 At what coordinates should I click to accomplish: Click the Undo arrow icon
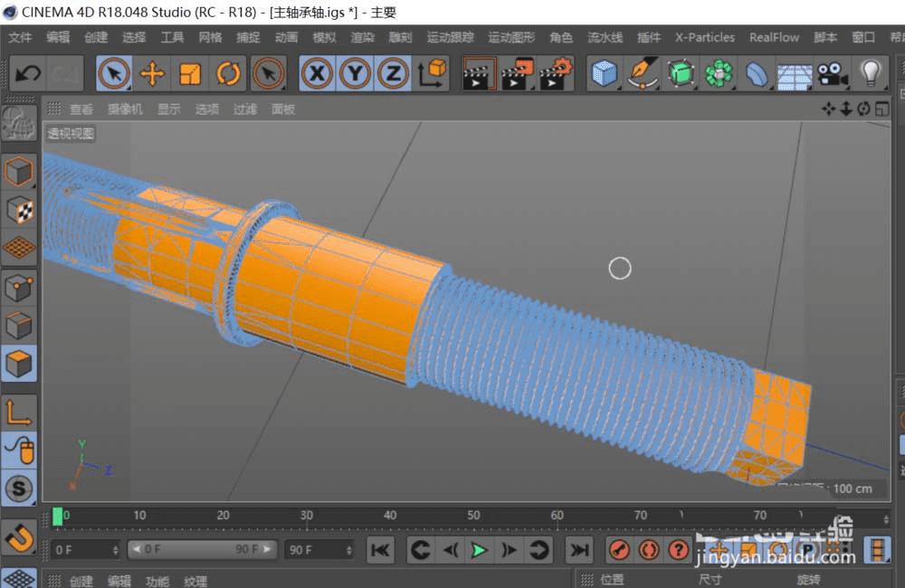27,73
